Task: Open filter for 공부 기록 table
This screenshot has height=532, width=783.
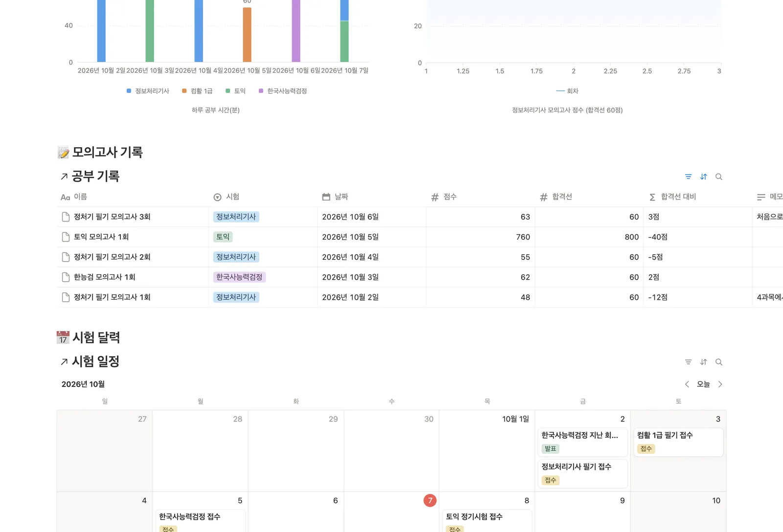Action: (688, 177)
